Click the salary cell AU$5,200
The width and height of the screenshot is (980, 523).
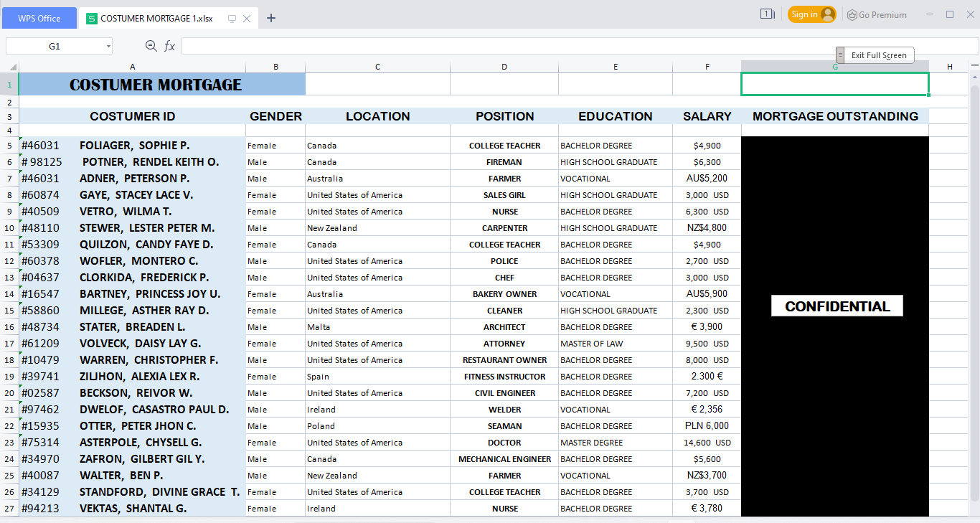[x=707, y=179]
